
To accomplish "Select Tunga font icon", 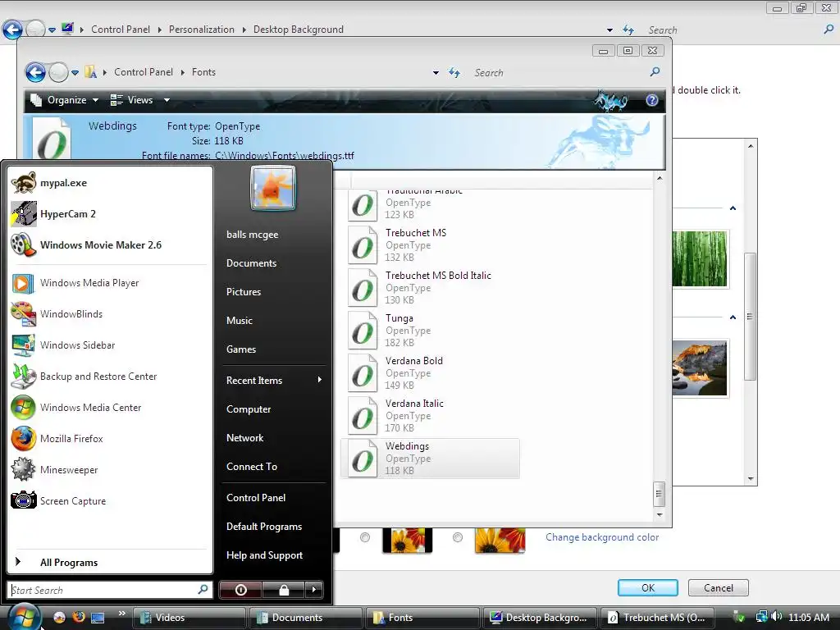I will point(363,330).
